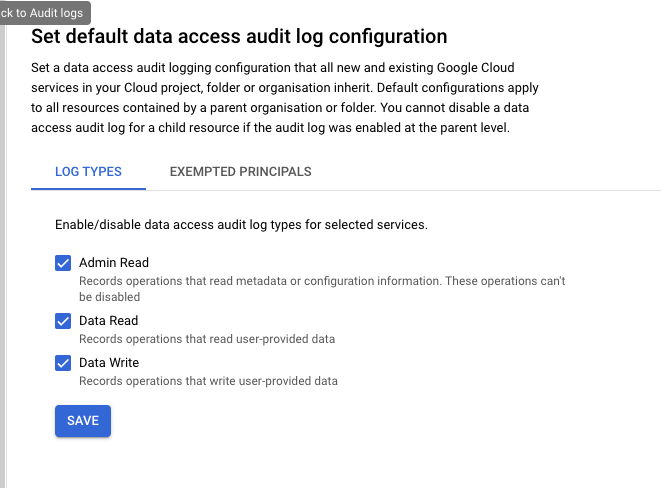Image resolution: width=661 pixels, height=488 pixels.
Task: Disable the Data Write checkbox
Action: (63, 363)
